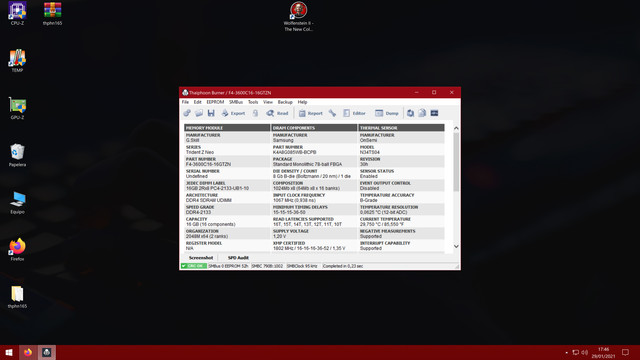Click the save floppy disk icon
This screenshot has width=640, height=360.
[211, 113]
